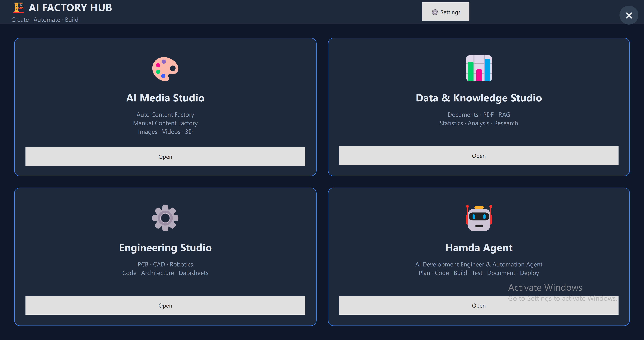The width and height of the screenshot is (644, 340).
Task: Click the "Documents · PDF · RAG" line
Action: point(479,115)
